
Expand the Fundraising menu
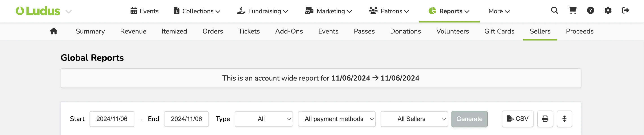coord(263,11)
